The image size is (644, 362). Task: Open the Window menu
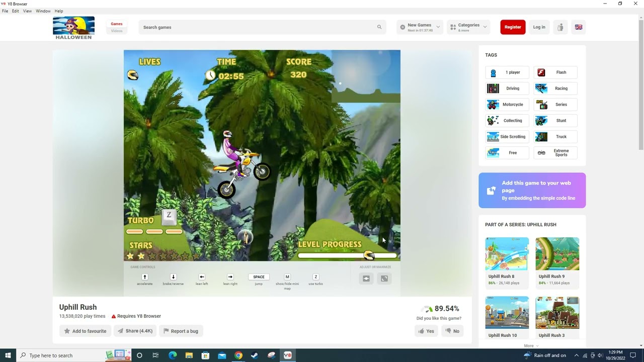point(43,11)
